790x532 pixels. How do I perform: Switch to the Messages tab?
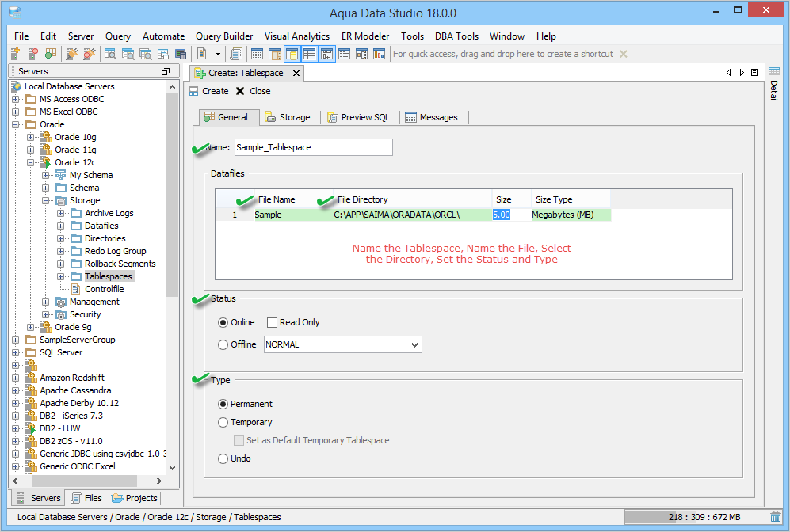click(x=432, y=117)
